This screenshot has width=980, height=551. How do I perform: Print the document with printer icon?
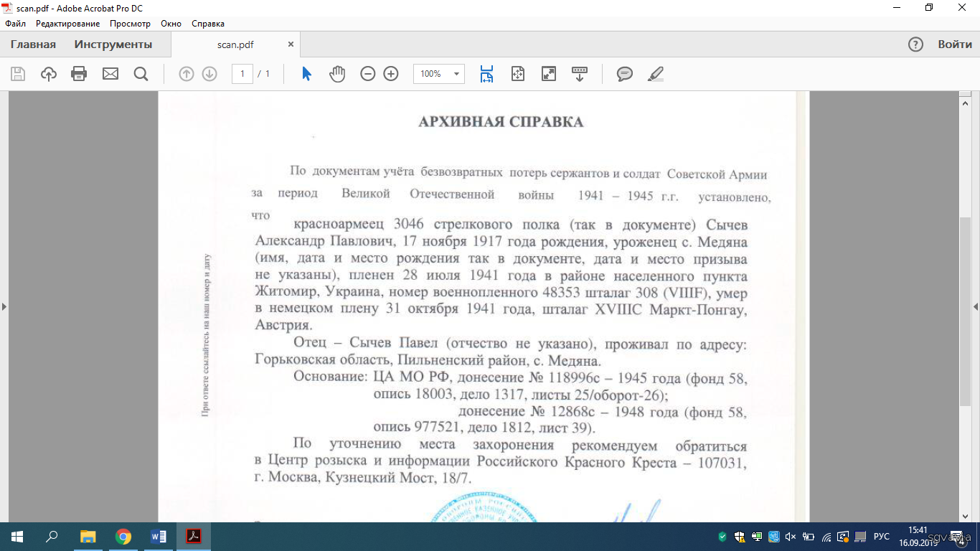point(79,74)
